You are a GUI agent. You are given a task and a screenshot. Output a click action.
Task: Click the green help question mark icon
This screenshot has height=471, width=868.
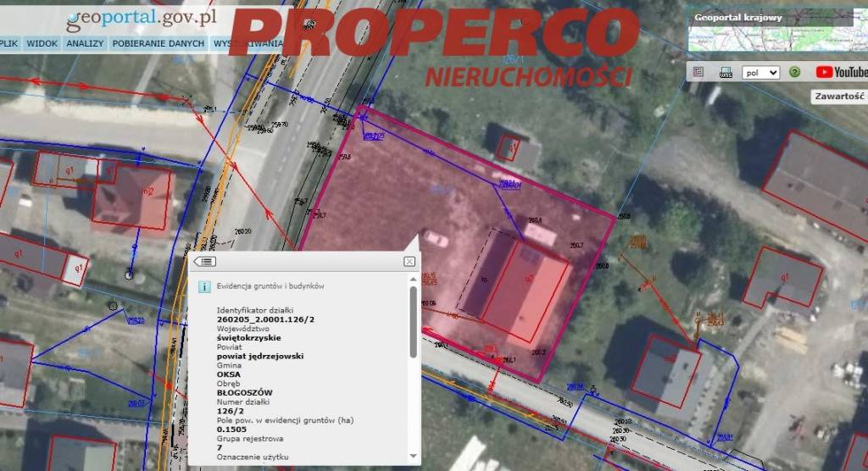pos(794,72)
